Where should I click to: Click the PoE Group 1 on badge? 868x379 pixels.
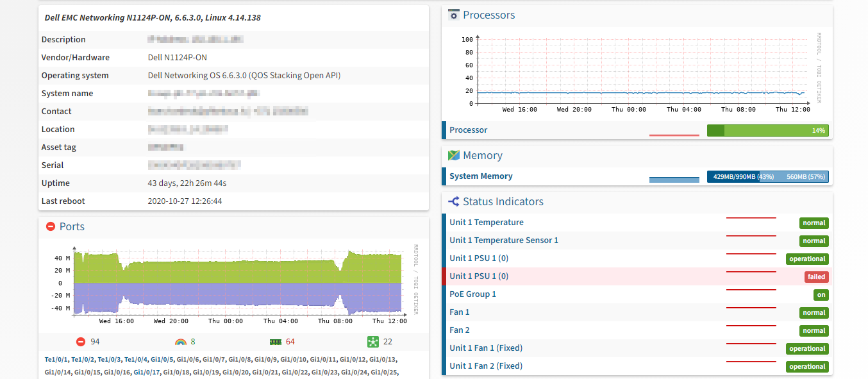821,295
